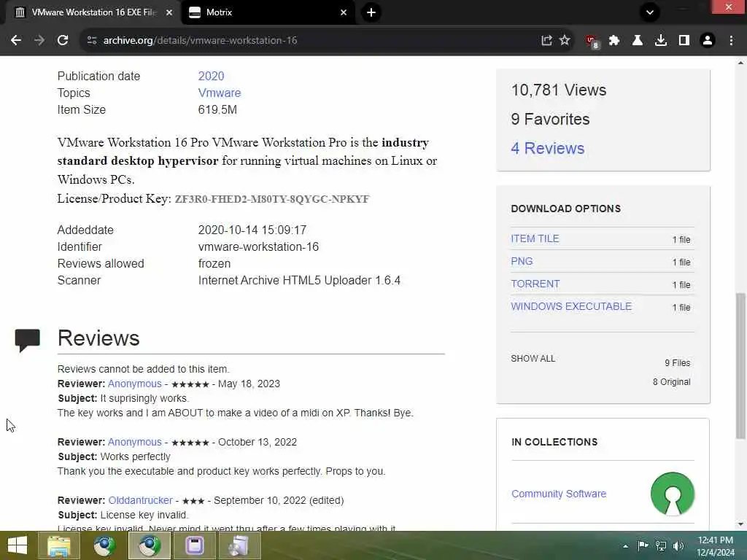Image resolution: width=747 pixels, height=560 pixels.
Task: Open the Chrome profile avatar
Action: click(x=708, y=41)
